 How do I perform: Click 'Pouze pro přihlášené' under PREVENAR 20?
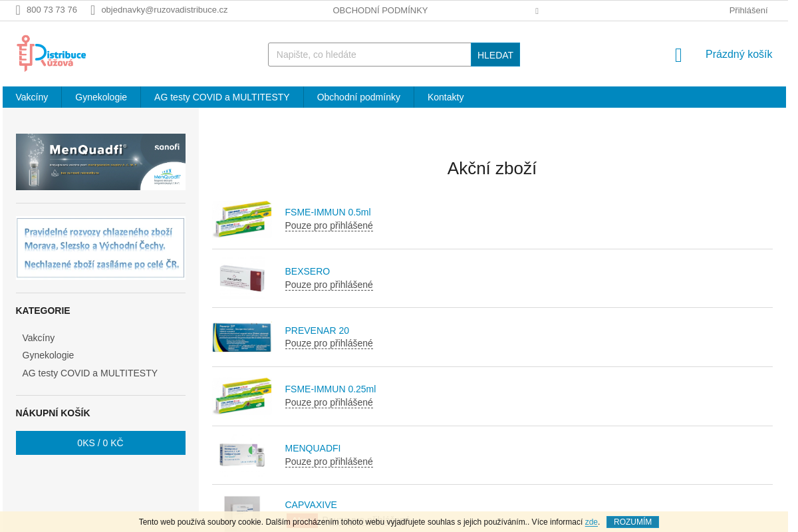coord(329,343)
